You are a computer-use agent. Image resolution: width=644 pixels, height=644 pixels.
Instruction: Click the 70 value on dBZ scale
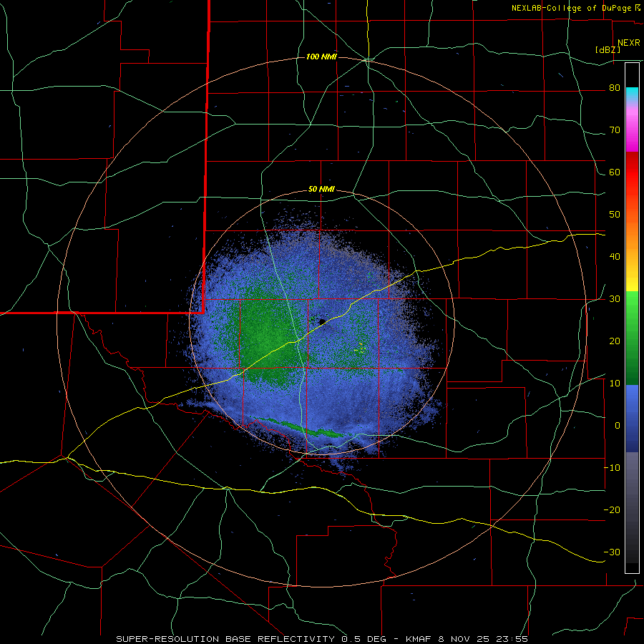coord(615,130)
